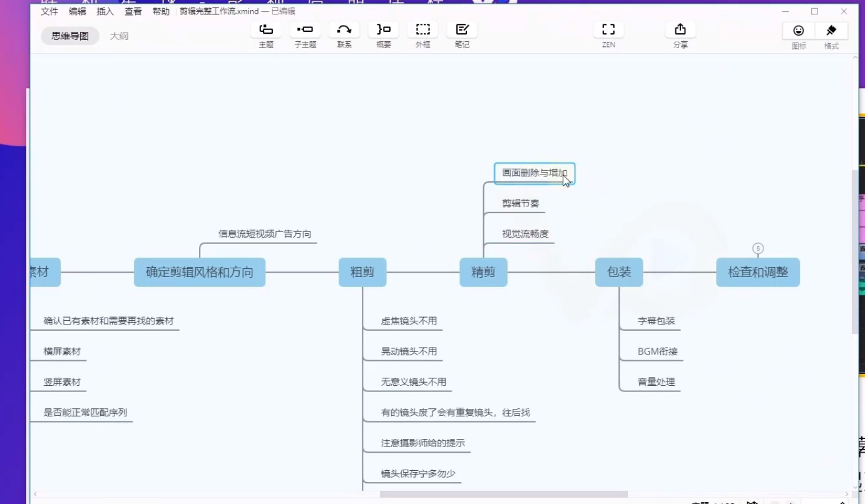Screen dimensions: 865x504
Task: Click the 主题 (Topic) toolbar icon
Action: click(x=266, y=30)
